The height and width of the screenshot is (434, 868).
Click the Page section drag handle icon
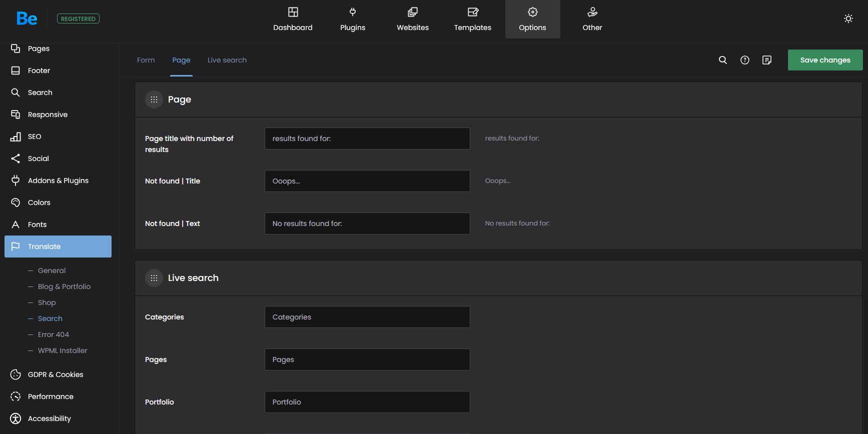click(x=154, y=99)
